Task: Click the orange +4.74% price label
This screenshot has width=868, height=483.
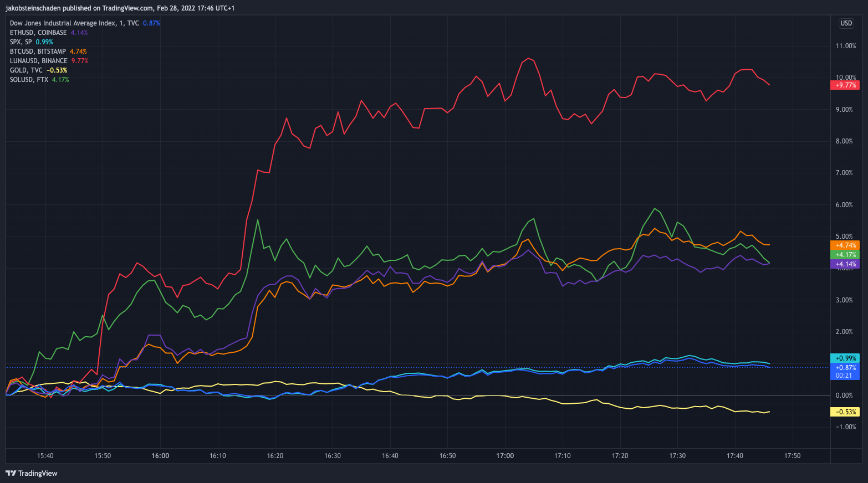Action: (845, 245)
